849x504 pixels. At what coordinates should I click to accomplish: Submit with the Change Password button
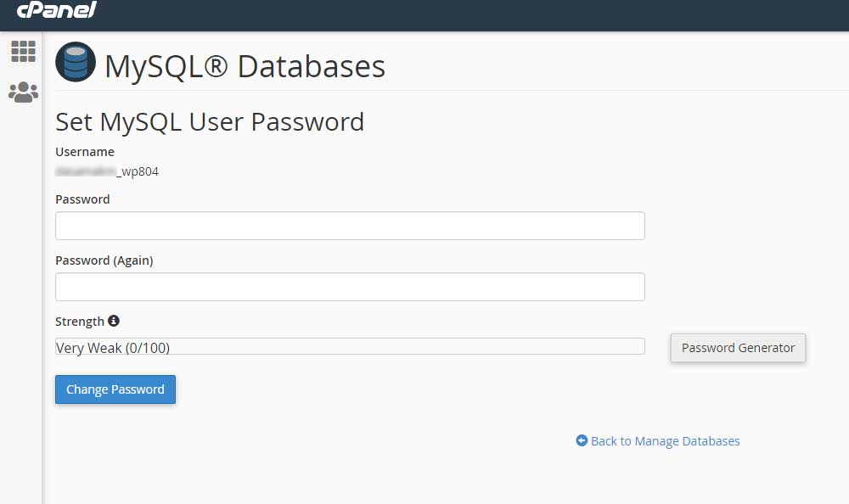[115, 389]
